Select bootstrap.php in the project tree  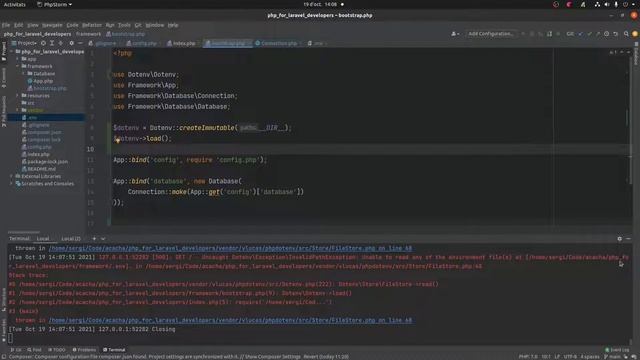click(47, 88)
